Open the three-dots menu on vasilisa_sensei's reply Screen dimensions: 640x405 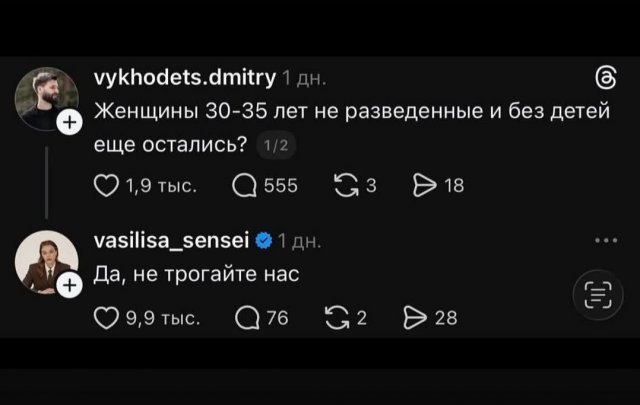click(606, 240)
